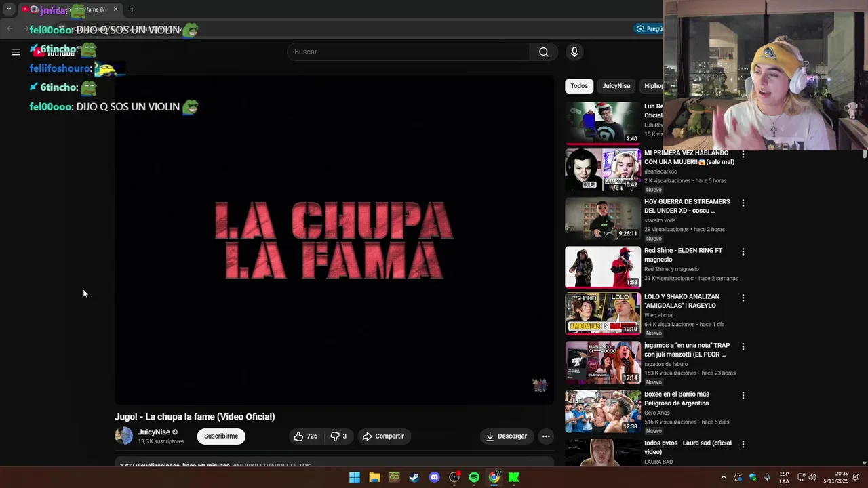Image resolution: width=868 pixels, height=488 pixels.
Task: Open HOY GUERRA DE STREAMERS thumbnail
Action: (x=603, y=218)
